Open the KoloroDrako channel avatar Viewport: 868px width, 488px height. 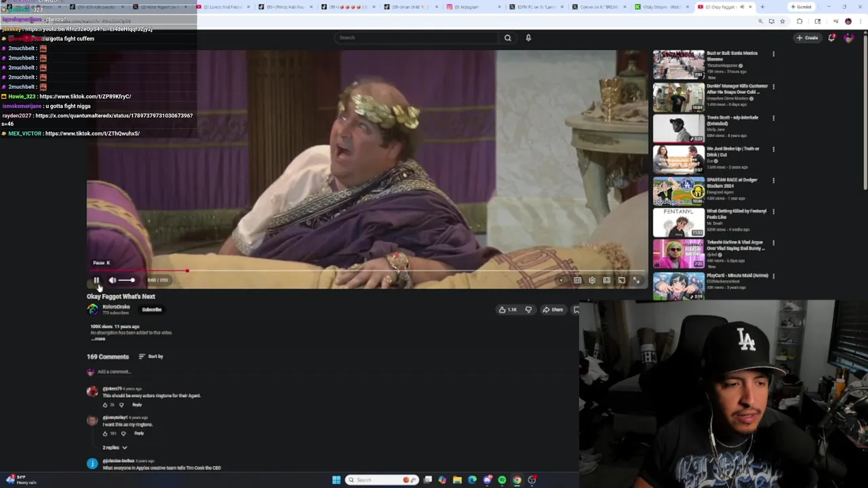point(93,310)
